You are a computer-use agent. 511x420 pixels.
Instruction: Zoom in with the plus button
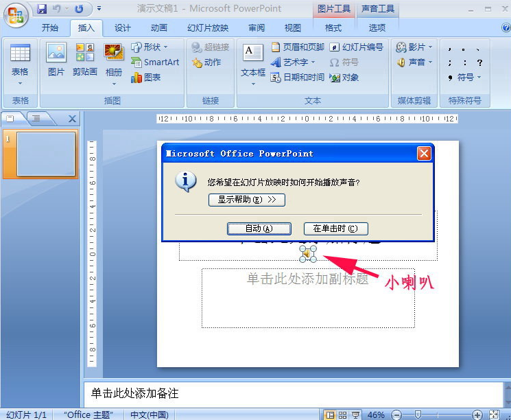pyautogui.click(x=477, y=415)
